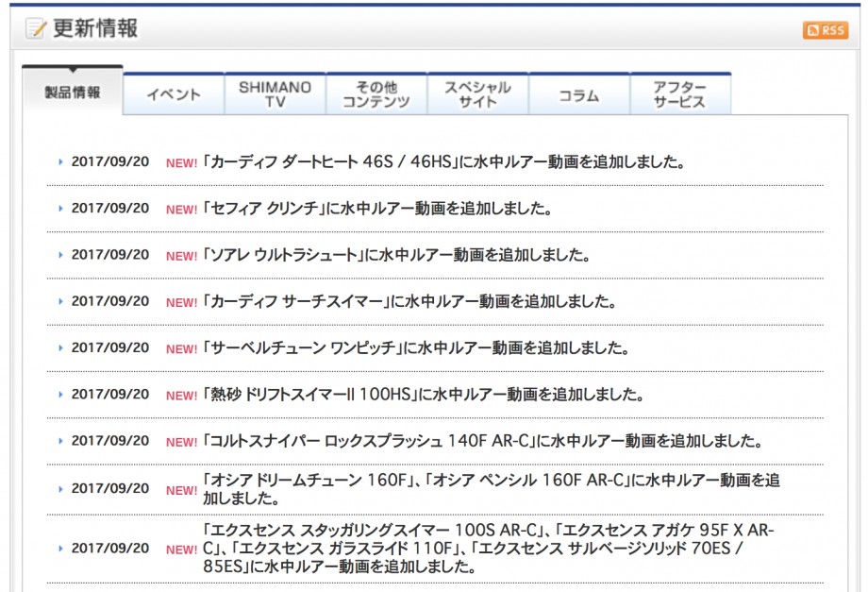Click the arrow bullet beside ソアレ ウルトラシュート row

pos(60,255)
